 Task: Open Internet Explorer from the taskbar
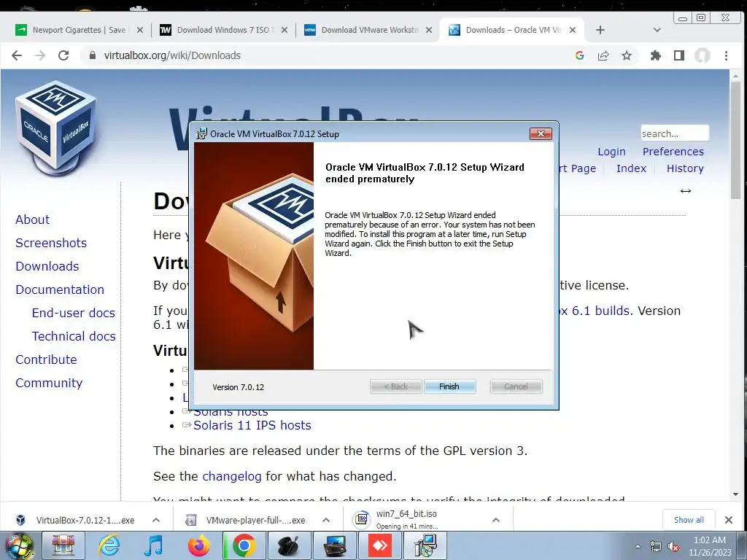coord(109,545)
